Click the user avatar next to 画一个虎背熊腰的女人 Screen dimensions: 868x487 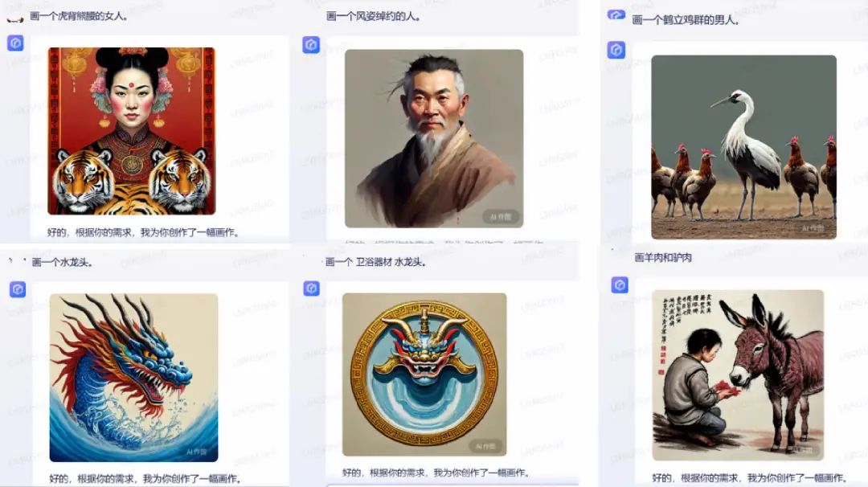click(x=15, y=19)
